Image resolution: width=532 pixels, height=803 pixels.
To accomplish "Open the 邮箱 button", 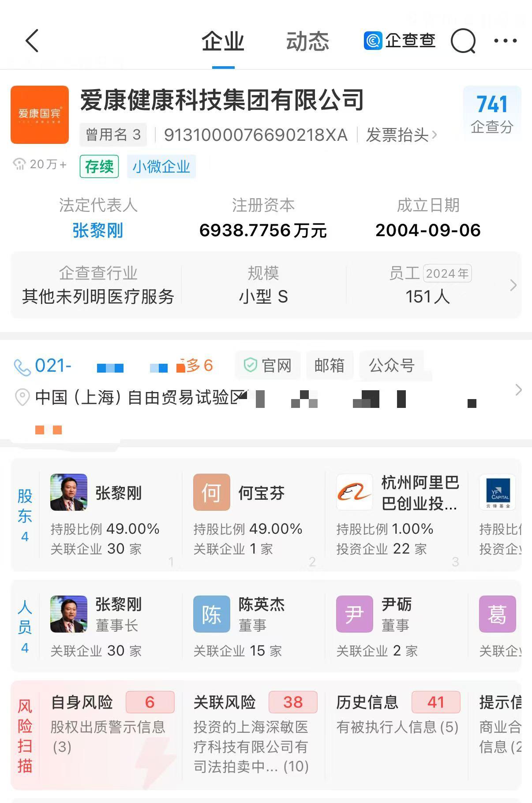I will point(330,366).
